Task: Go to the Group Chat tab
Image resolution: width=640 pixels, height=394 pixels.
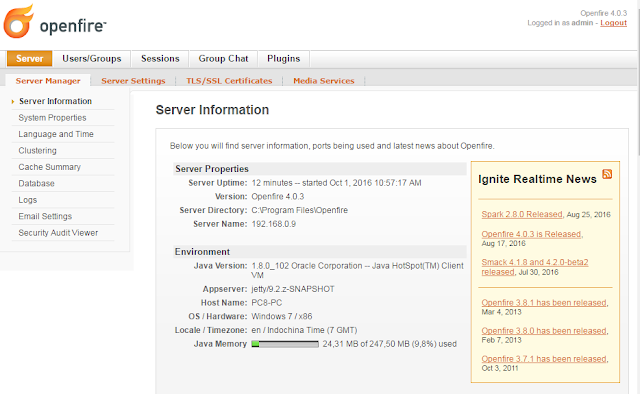Action: [x=223, y=58]
